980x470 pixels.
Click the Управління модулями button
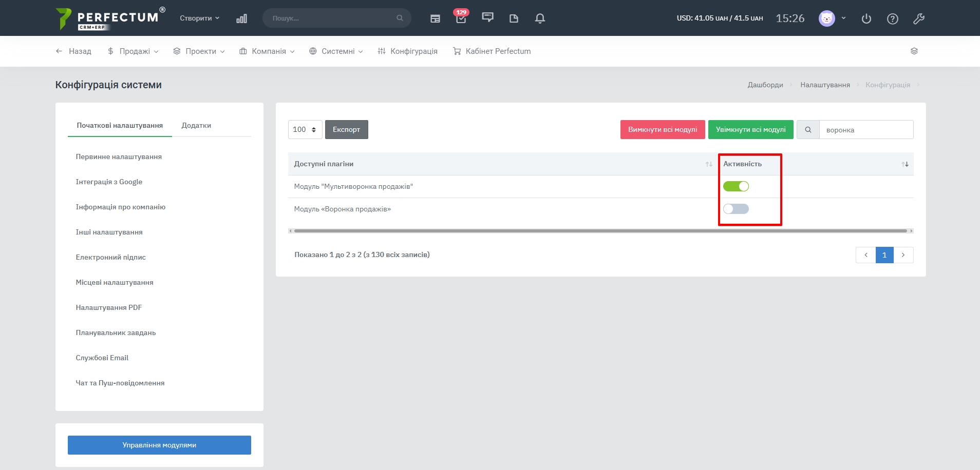pyautogui.click(x=159, y=445)
